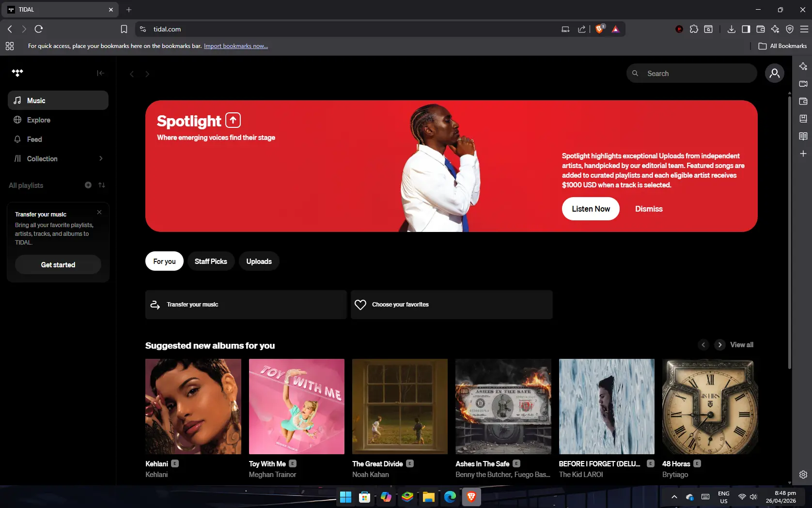Open browser extensions puzzle icon
812x508 pixels.
click(x=694, y=29)
